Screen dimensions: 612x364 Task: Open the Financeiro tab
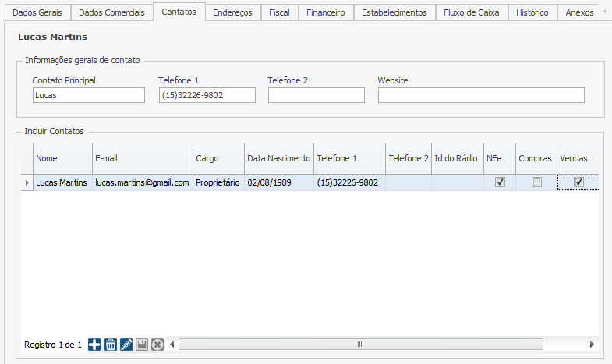[325, 12]
